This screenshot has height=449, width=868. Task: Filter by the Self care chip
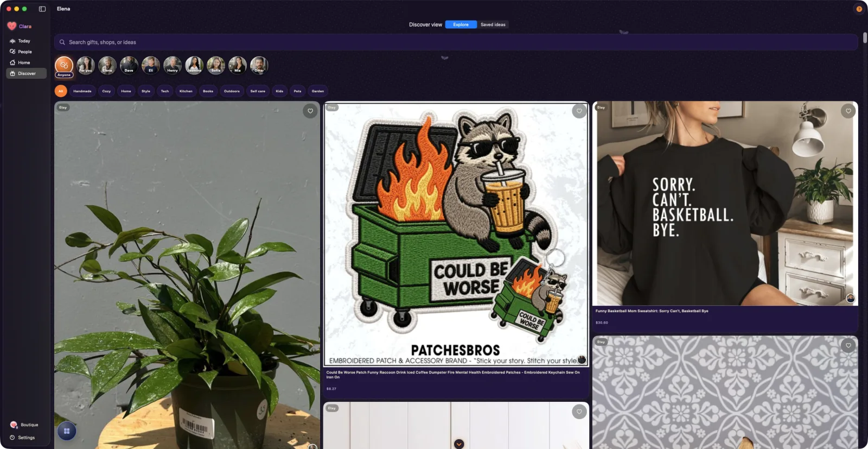[258, 91]
